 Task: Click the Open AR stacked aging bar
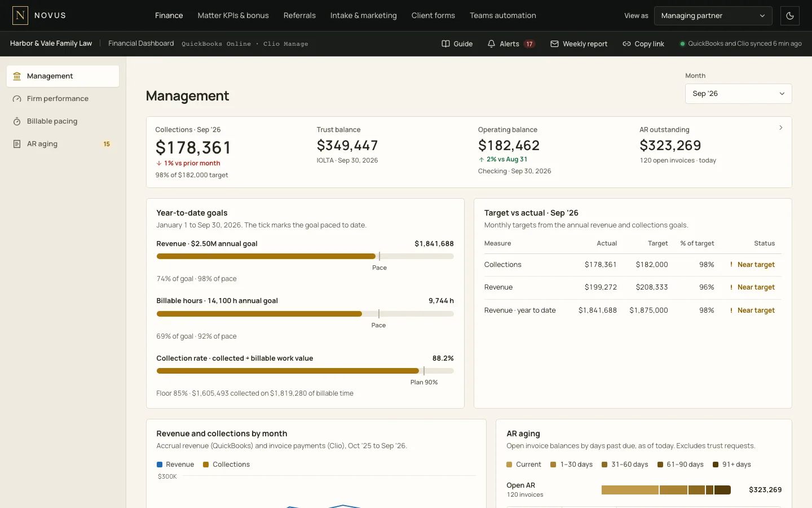coord(666,490)
